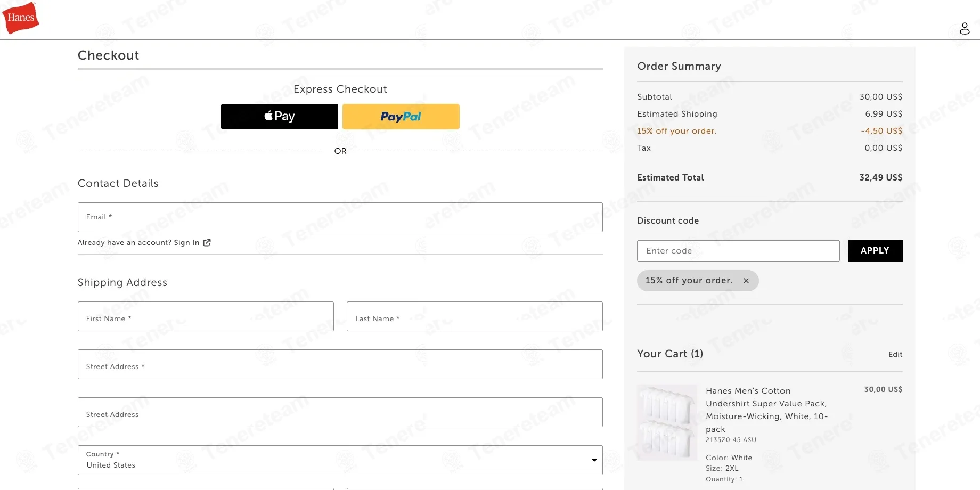Click the Sign In link
Viewport: 980px width, 490px height.
coord(186,242)
